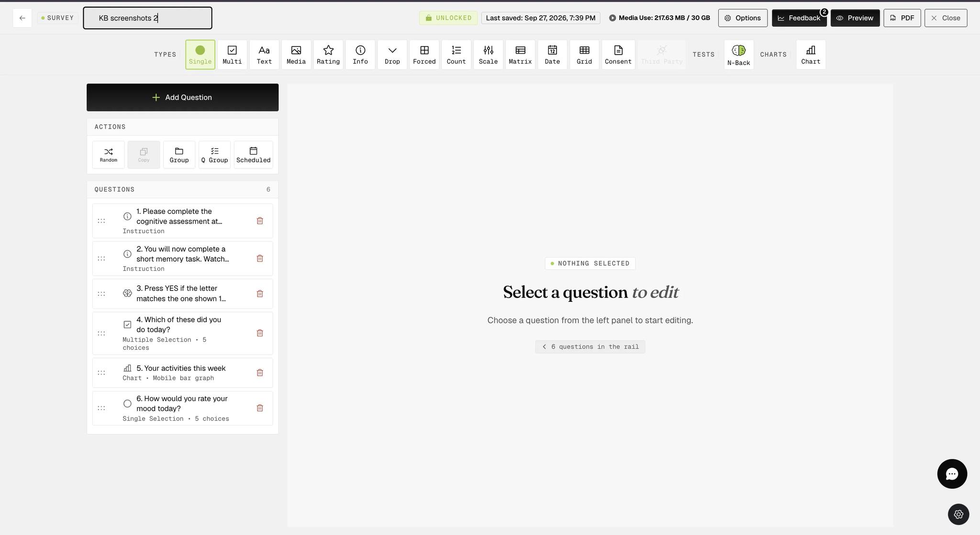980x535 pixels.
Task: Select the Grid question type
Action: [584, 55]
